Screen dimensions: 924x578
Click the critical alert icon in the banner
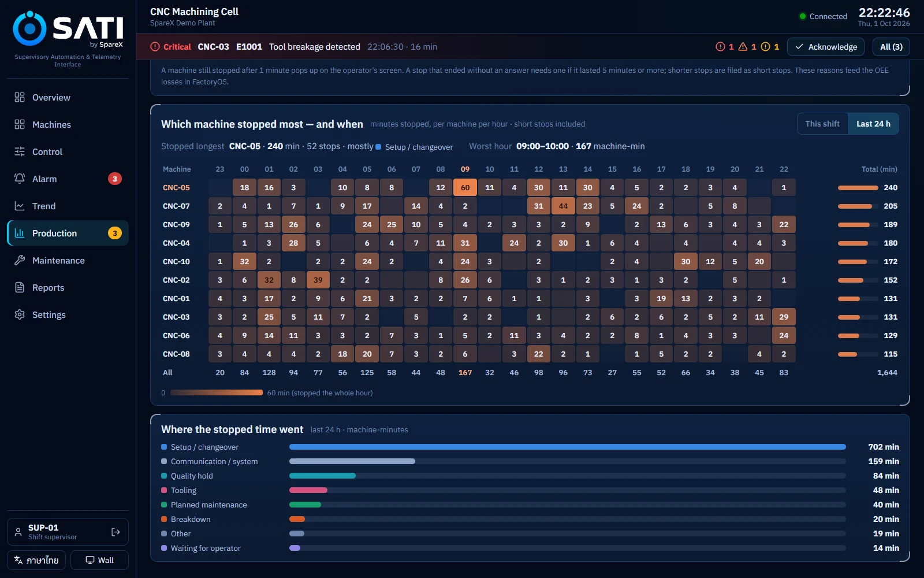coord(155,47)
